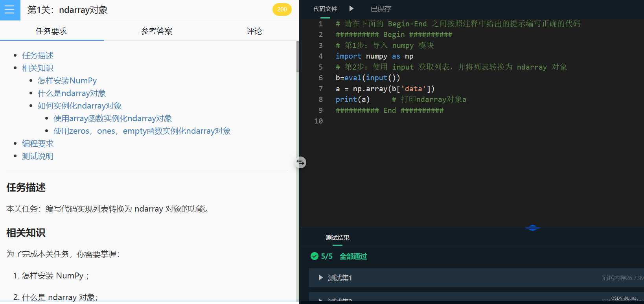Click the 测试集1 row label

pyautogui.click(x=340, y=278)
